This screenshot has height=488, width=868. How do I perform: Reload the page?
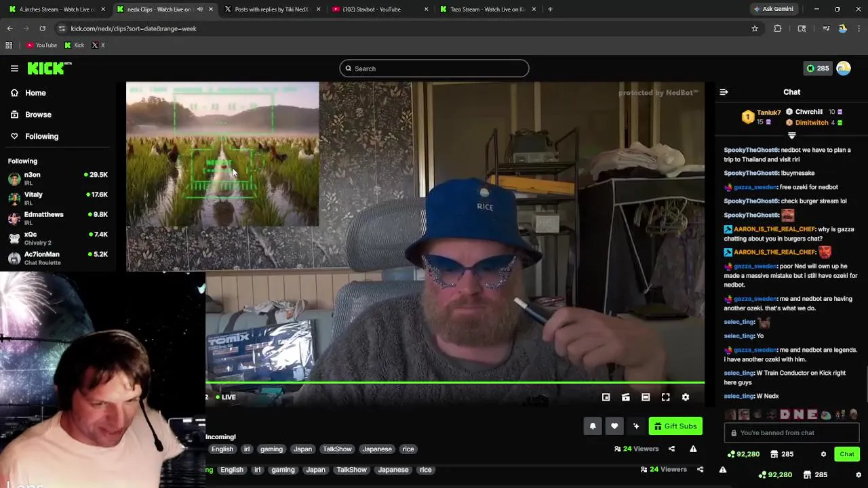click(42, 28)
